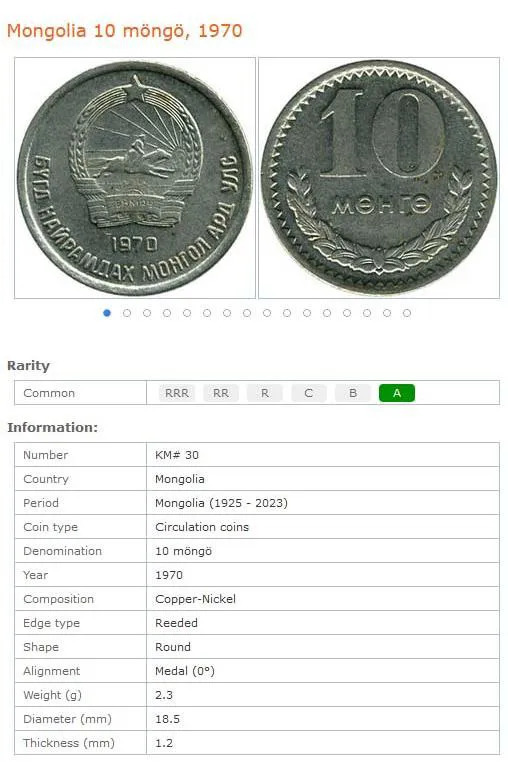Click the RRR rarity badge
Image resolution: width=508 pixels, height=762 pixels.
coord(176,393)
